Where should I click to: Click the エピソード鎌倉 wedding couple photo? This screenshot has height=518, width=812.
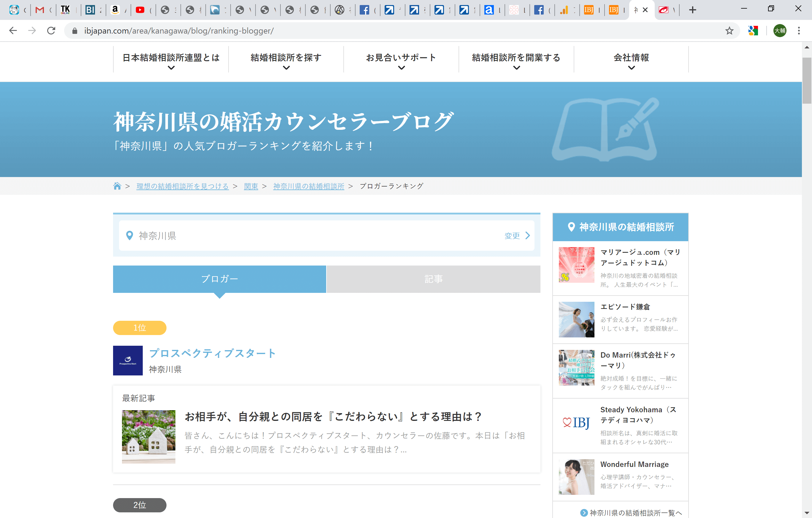(x=576, y=320)
